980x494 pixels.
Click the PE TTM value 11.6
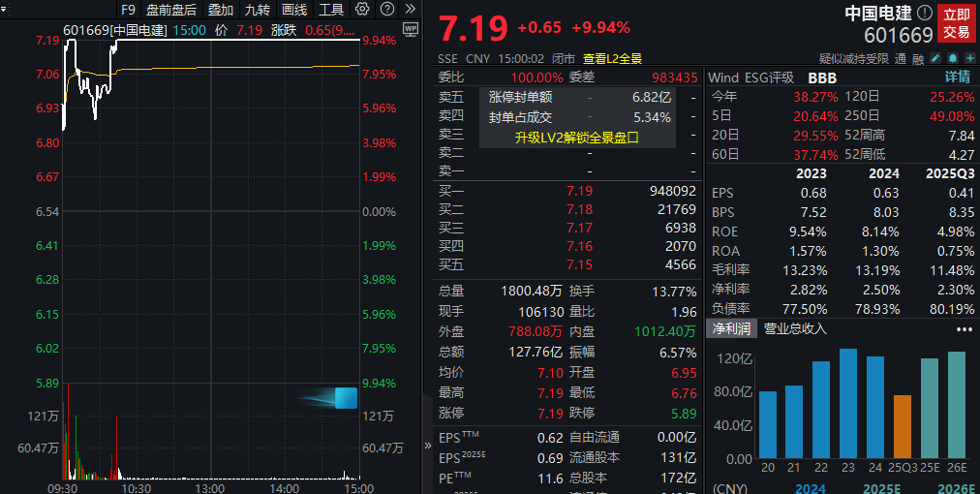tap(550, 479)
